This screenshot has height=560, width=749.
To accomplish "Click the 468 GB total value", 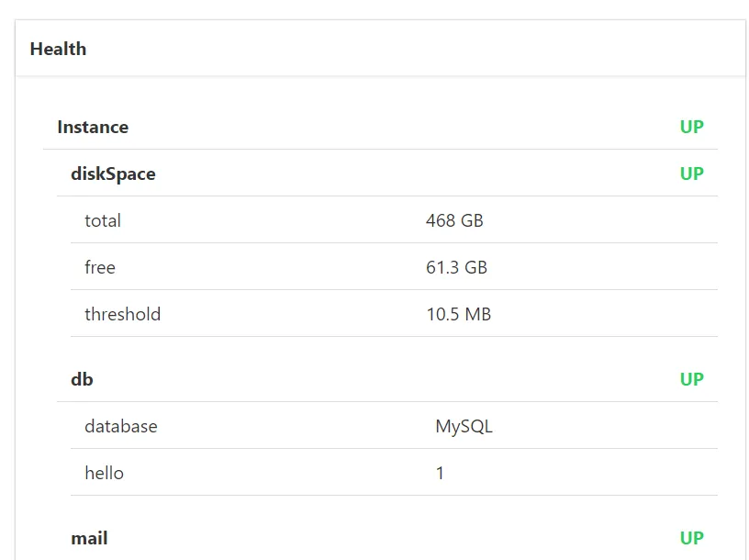I will pyautogui.click(x=454, y=220).
